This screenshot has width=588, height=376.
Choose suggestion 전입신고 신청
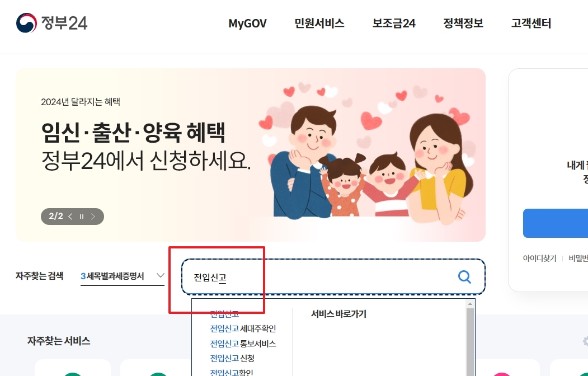pos(232,358)
